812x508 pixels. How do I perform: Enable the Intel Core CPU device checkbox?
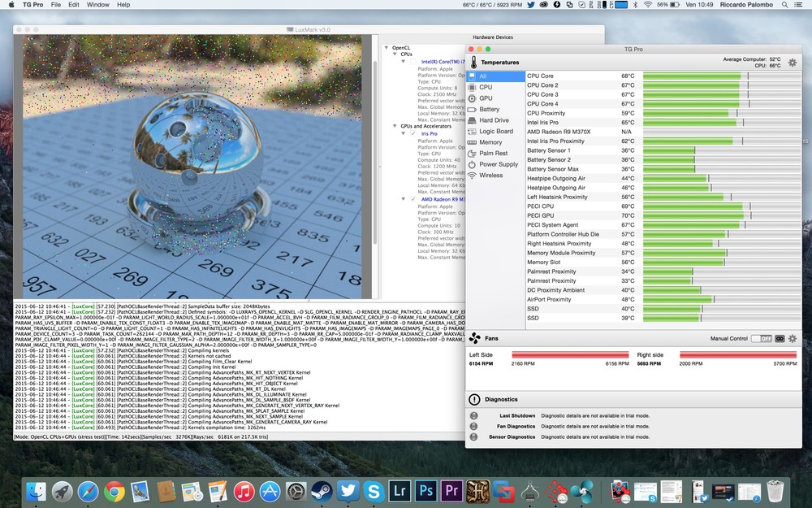pyautogui.click(x=413, y=61)
